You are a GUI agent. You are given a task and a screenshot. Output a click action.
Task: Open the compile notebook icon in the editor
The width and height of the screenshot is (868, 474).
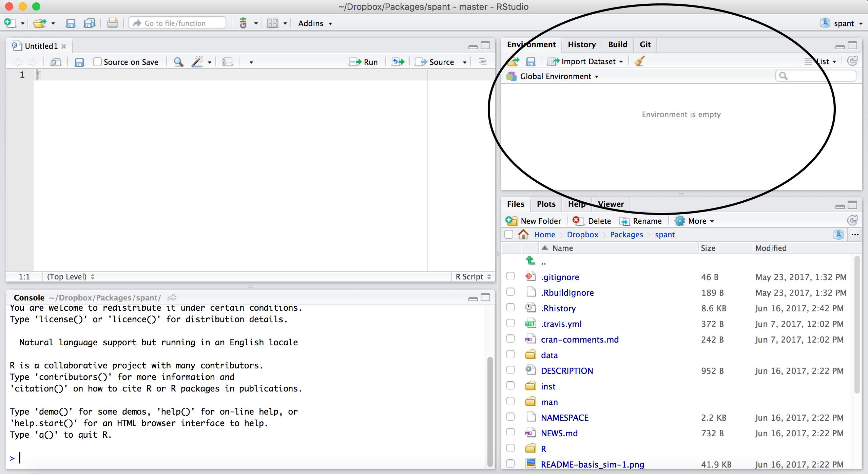click(228, 61)
